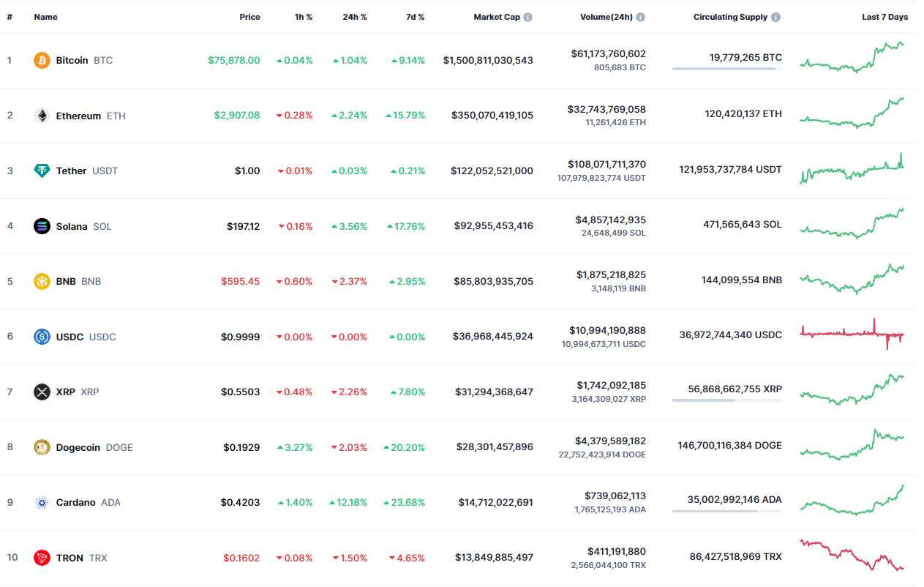The height and width of the screenshot is (587, 924).
Task: Sort by 24h % column header
Action: coord(355,17)
